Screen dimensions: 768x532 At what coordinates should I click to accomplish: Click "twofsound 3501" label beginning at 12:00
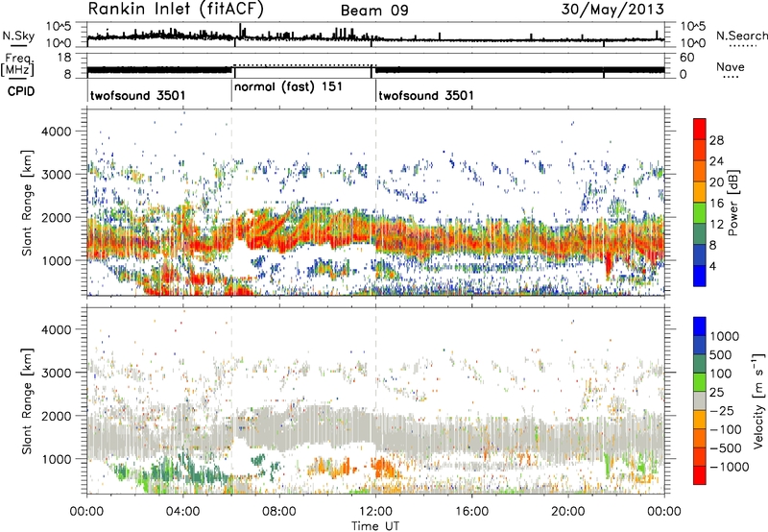tap(426, 95)
